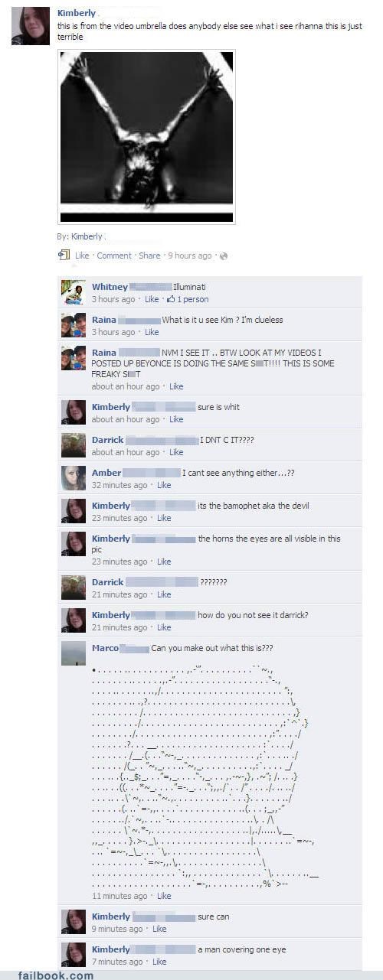Image resolution: width=383 pixels, height=980 pixels.
Task: Open Whitney's profile picture on Illuminati comment
Action: point(74,292)
